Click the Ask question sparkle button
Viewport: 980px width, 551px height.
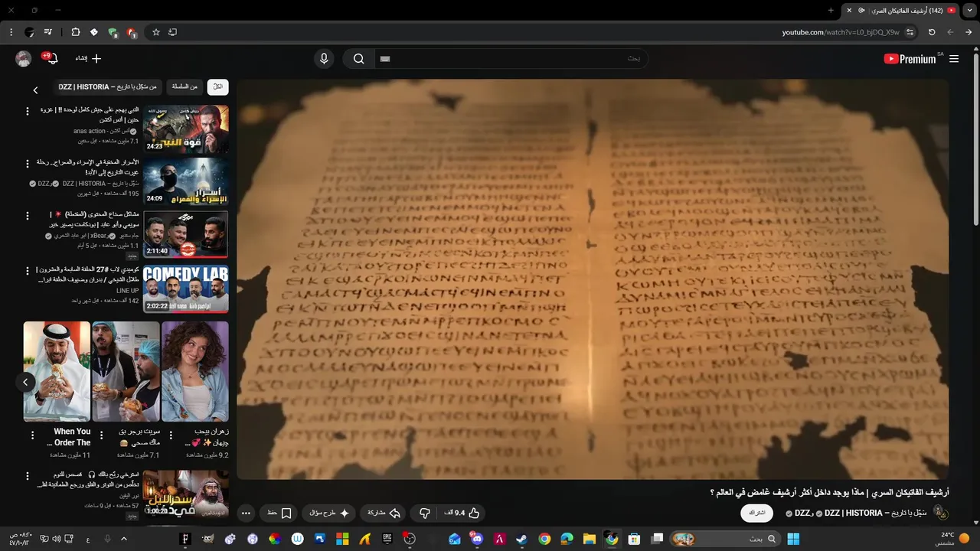click(x=330, y=513)
